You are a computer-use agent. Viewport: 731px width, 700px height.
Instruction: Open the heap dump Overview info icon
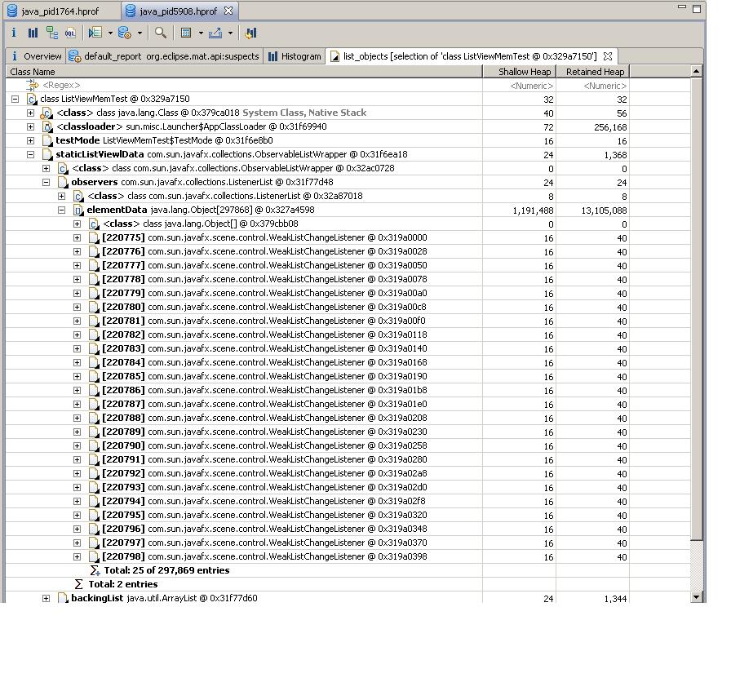tap(14, 33)
